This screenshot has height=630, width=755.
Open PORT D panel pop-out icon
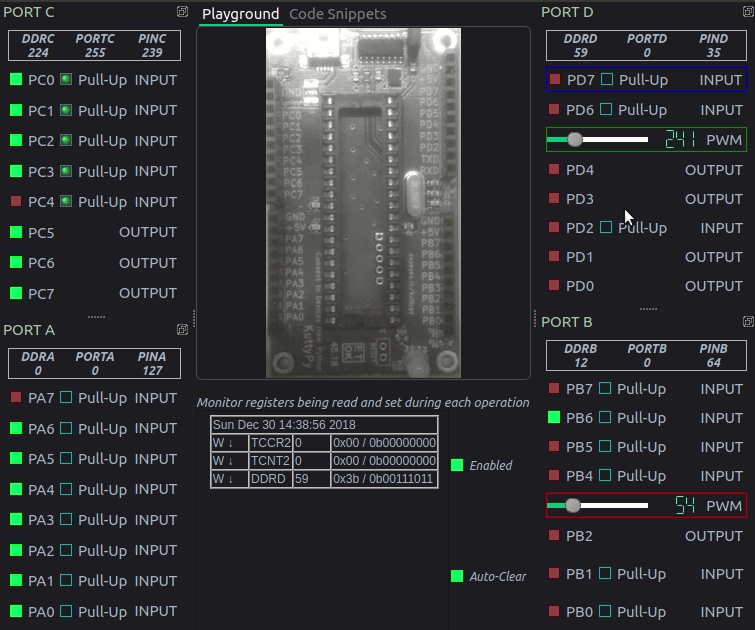(x=748, y=12)
